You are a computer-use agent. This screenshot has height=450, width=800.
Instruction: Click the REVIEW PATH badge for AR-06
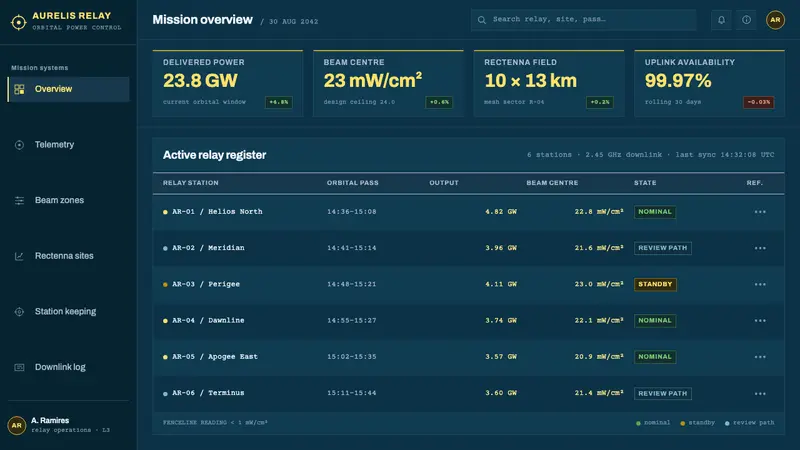coord(662,393)
